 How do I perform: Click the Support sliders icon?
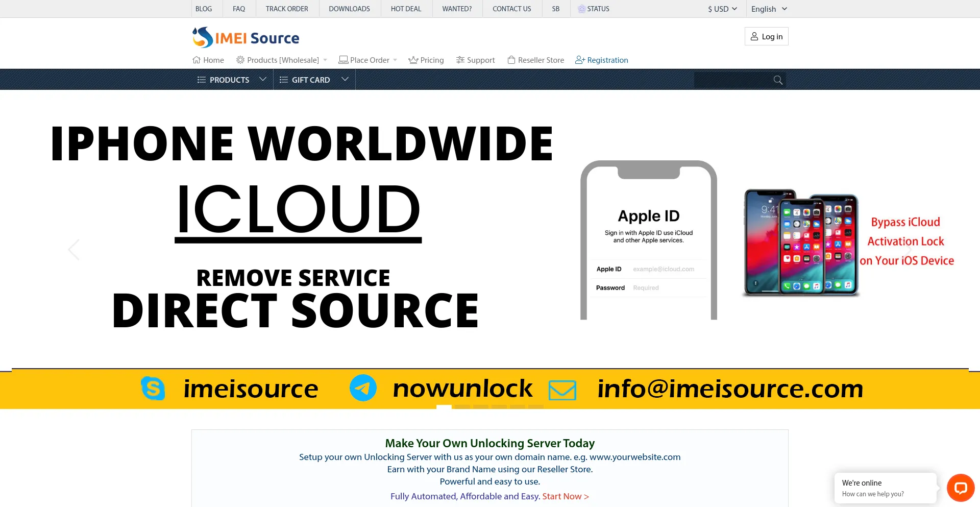coord(460,60)
